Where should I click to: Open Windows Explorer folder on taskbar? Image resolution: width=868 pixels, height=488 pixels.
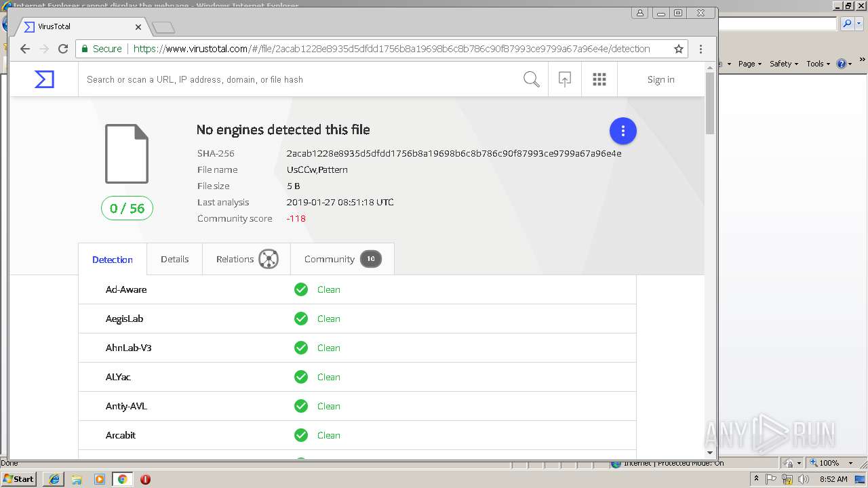point(77,479)
